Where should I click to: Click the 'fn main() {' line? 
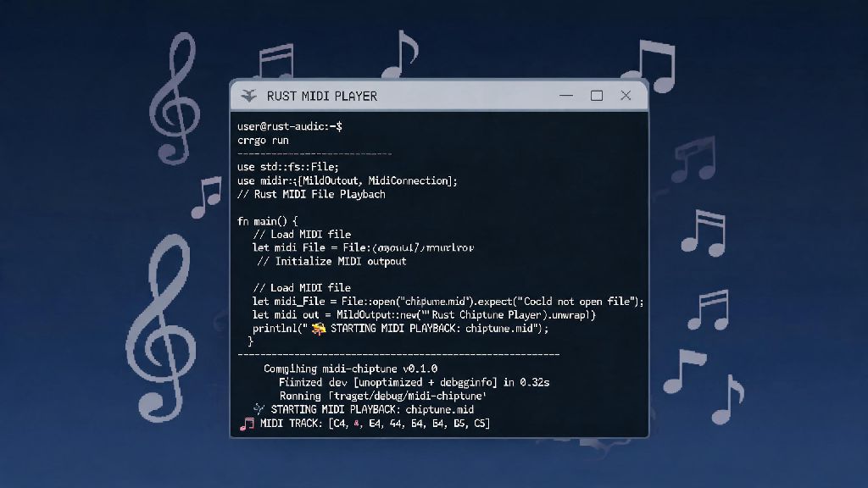point(267,221)
